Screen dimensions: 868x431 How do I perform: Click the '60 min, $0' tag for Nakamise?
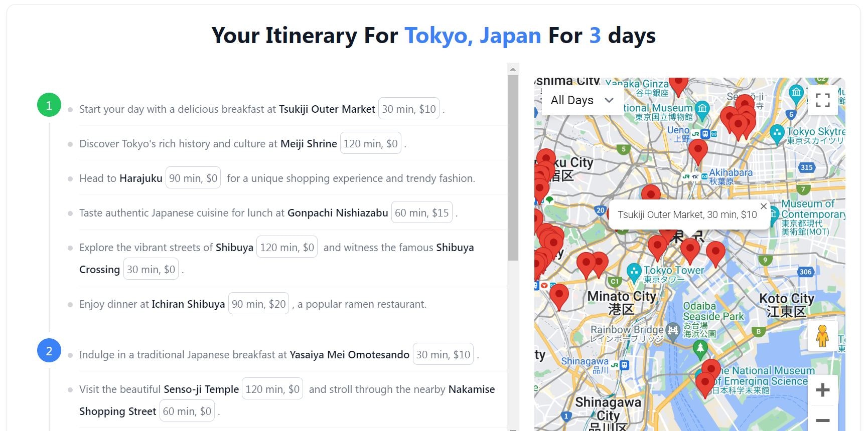(x=187, y=411)
